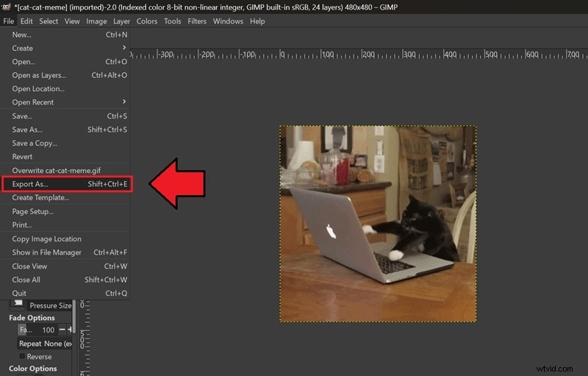Select Copy Image Location entry
Image resolution: width=588 pixels, height=376 pixels.
coord(65,238)
